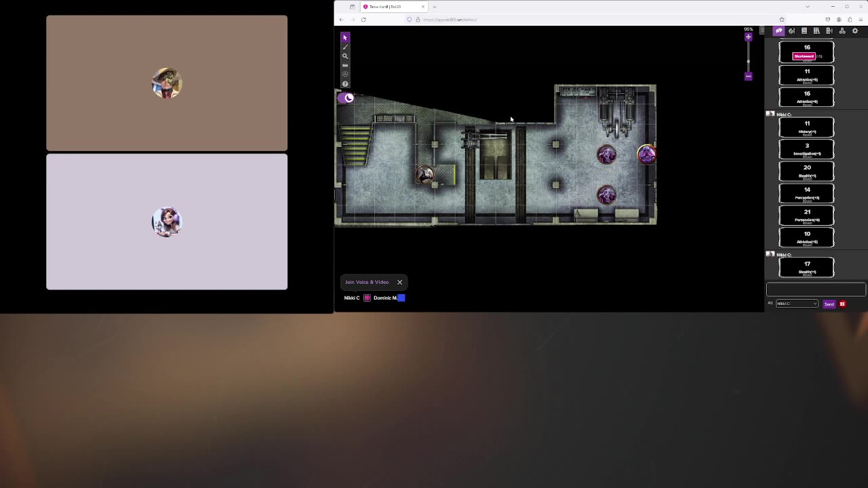This screenshot has width=868, height=488.
Task: Open the Art Library tab
Action: tap(791, 30)
